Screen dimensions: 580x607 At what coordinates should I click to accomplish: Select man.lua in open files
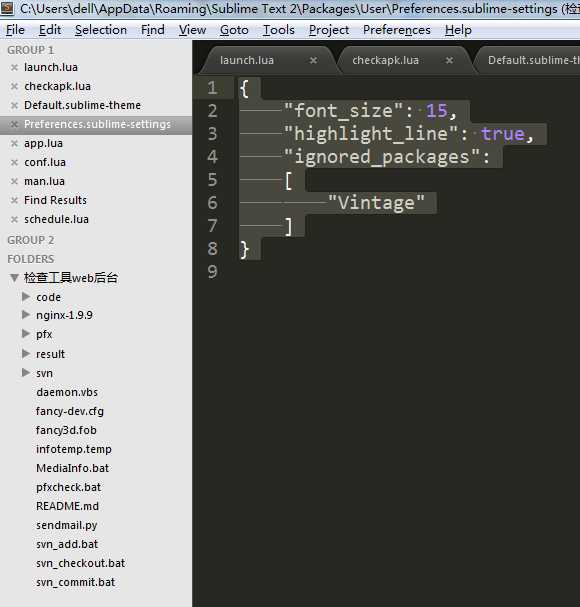44,181
